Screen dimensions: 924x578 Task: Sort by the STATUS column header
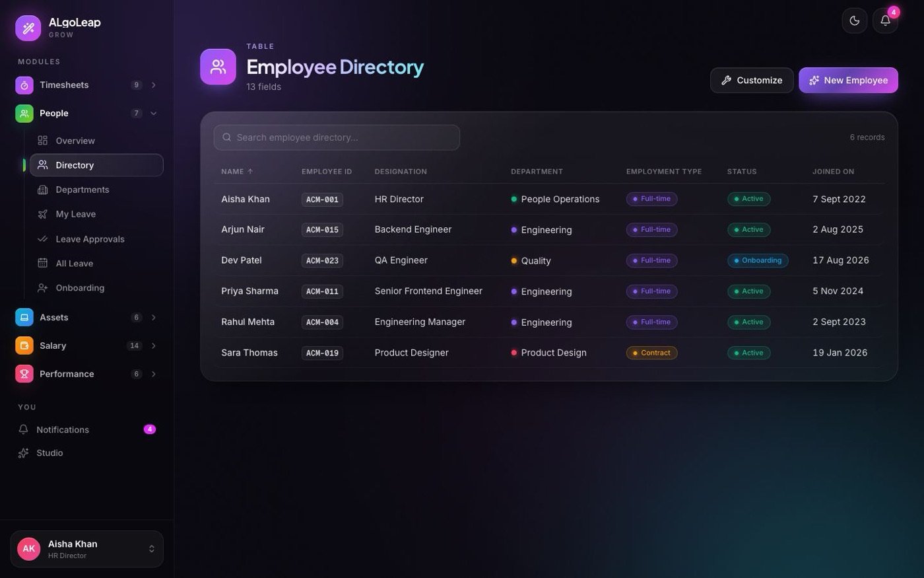coord(742,172)
